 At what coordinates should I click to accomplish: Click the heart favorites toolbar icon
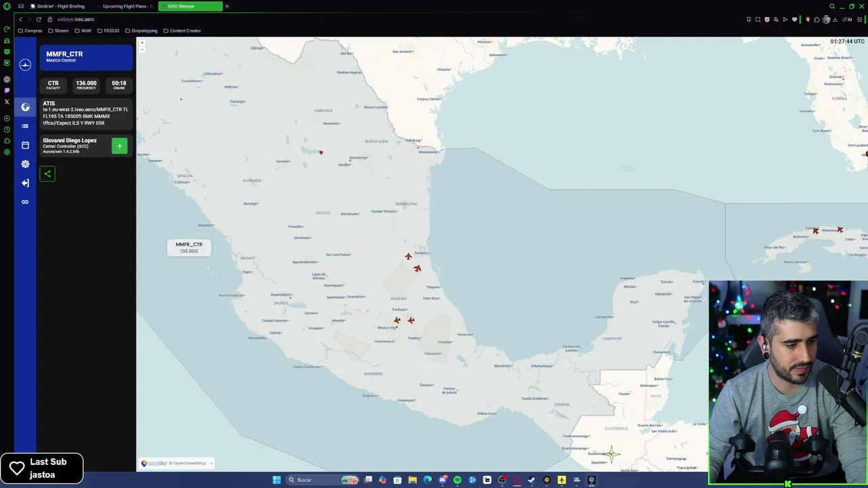coord(795,19)
